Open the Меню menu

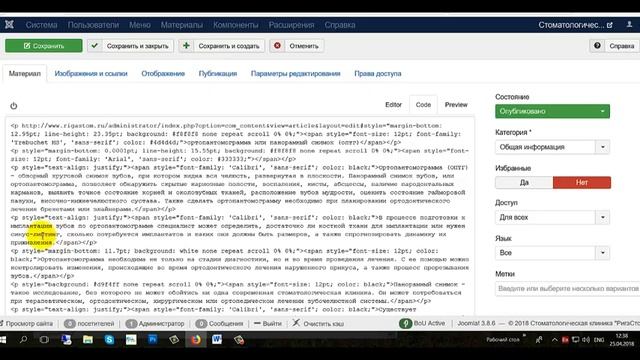click(x=140, y=25)
